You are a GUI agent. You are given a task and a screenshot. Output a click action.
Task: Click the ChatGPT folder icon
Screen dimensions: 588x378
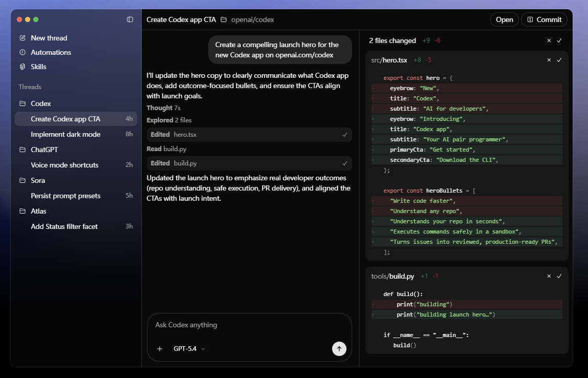23,150
